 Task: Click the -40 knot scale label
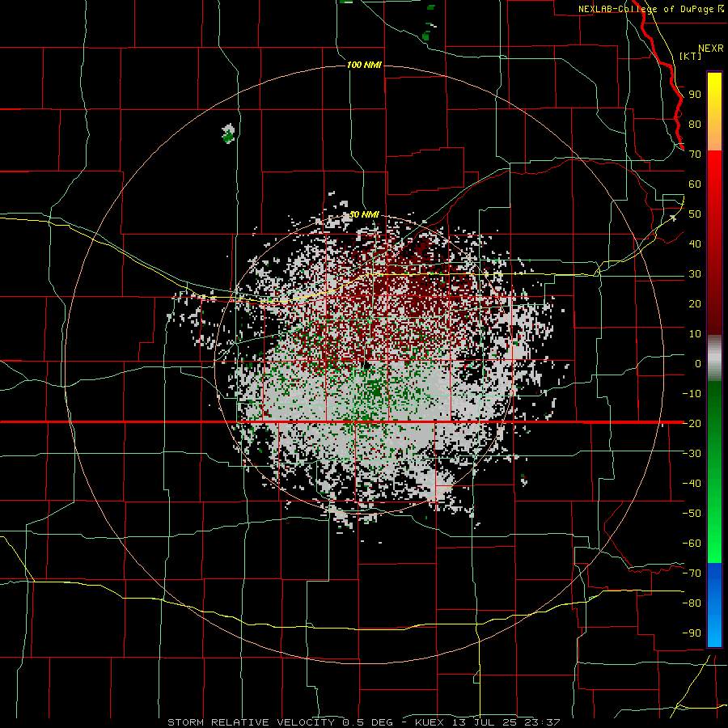point(692,484)
